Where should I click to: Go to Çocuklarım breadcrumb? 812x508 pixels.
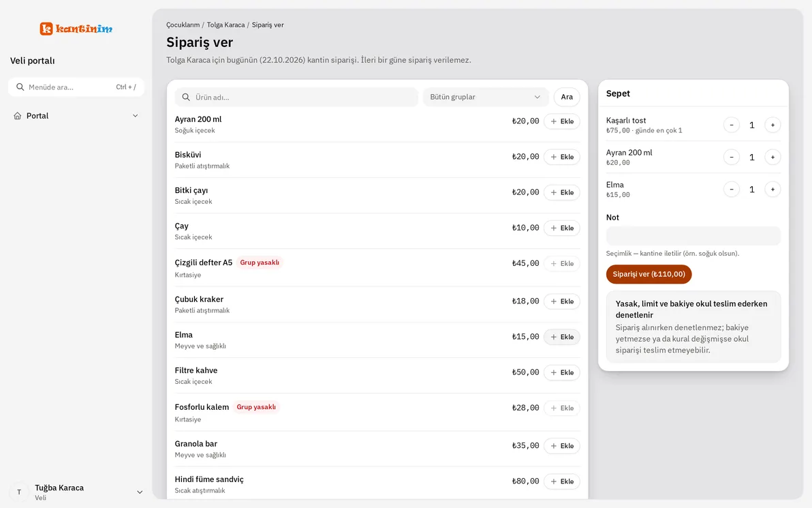[183, 25]
